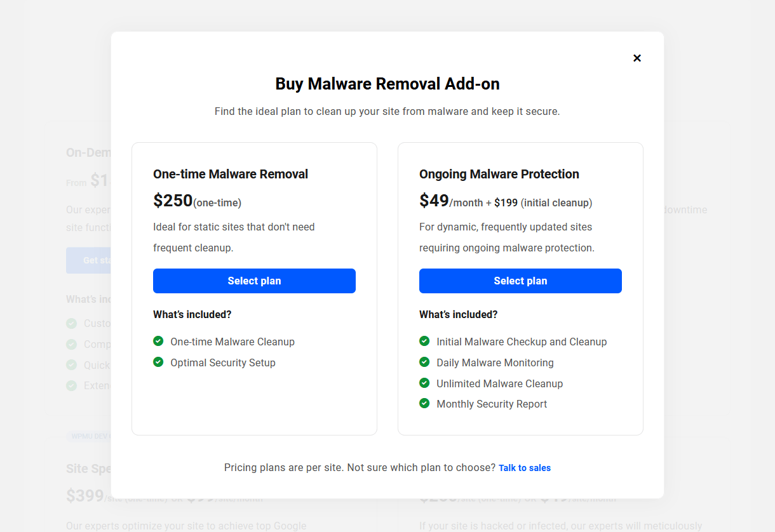Click the 'Ideal for static sites' description
Viewport: 775px width, 532px height.
click(x=234, y=237)
